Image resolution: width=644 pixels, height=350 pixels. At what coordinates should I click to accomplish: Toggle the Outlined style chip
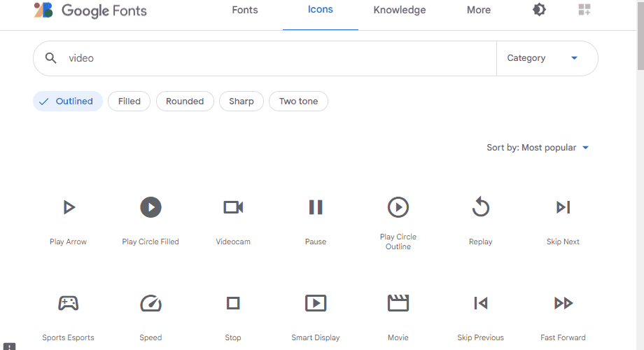68,101
